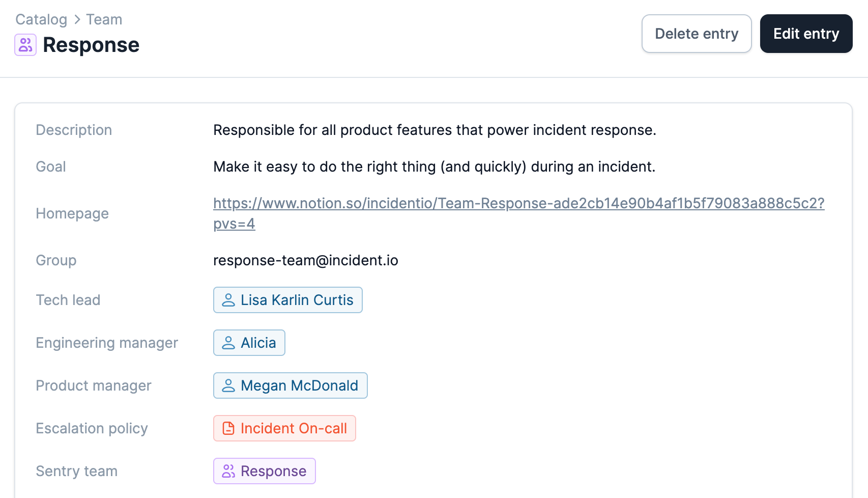Open the Edit entry button
Screen dimensions: 868x498
[806, 34]
